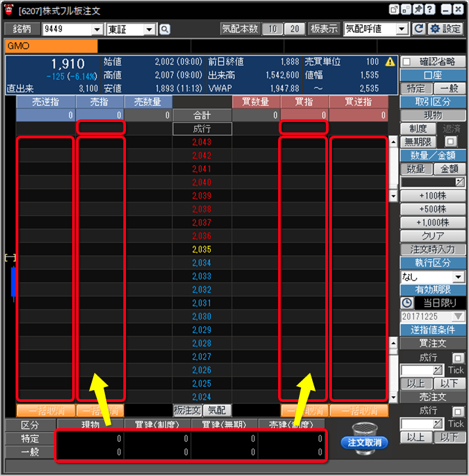Click the yellow warning triangle icon

(390, 62)
